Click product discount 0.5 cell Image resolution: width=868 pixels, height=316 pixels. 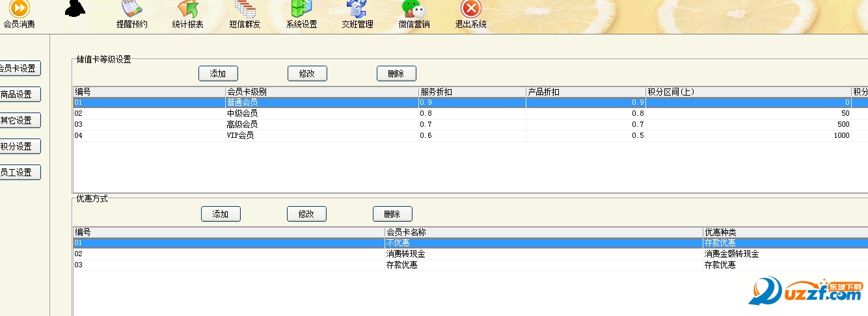click(x=586, y=136)
